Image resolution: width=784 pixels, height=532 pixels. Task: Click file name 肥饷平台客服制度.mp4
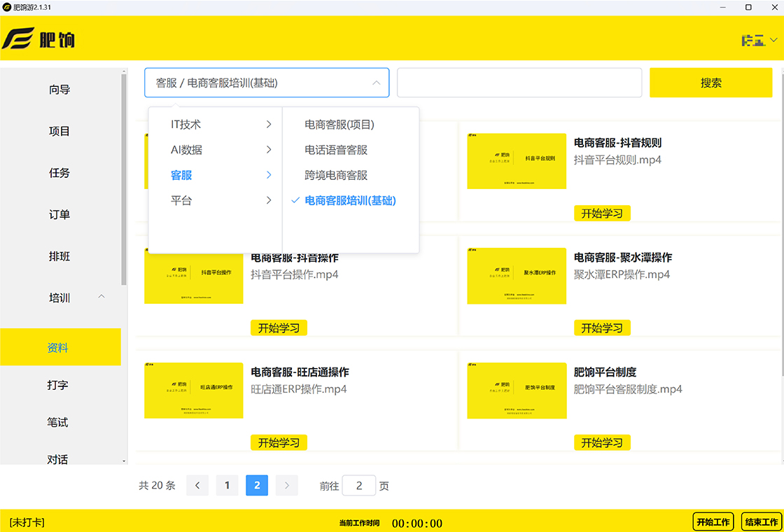click(x=628, y=389)
